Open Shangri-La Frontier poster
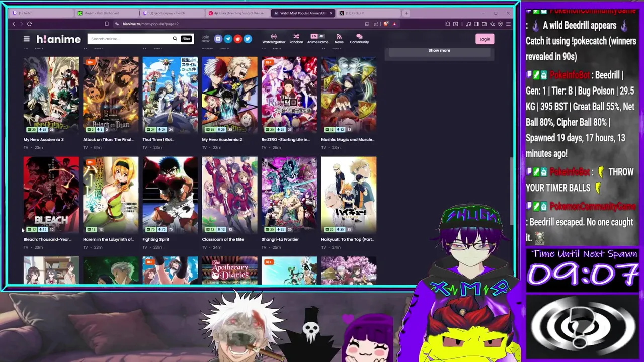 (x=289, y=195)
